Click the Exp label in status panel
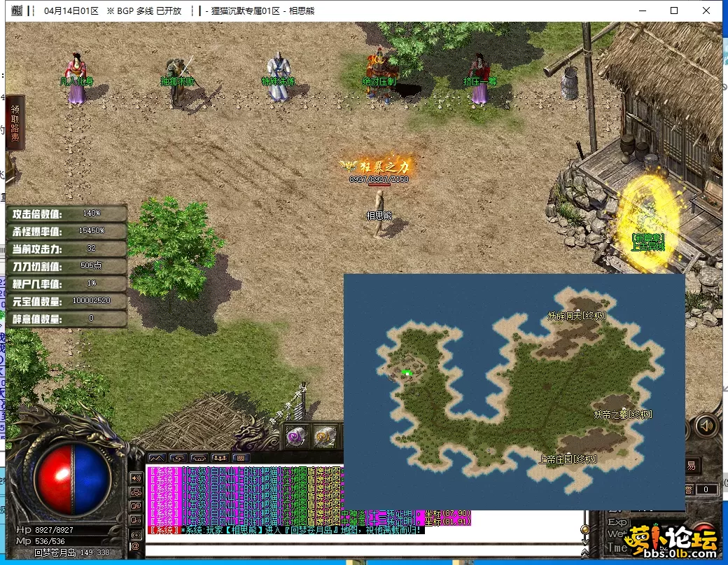The height and width of the screenshot is (565, 728). [x=617, y=522]
